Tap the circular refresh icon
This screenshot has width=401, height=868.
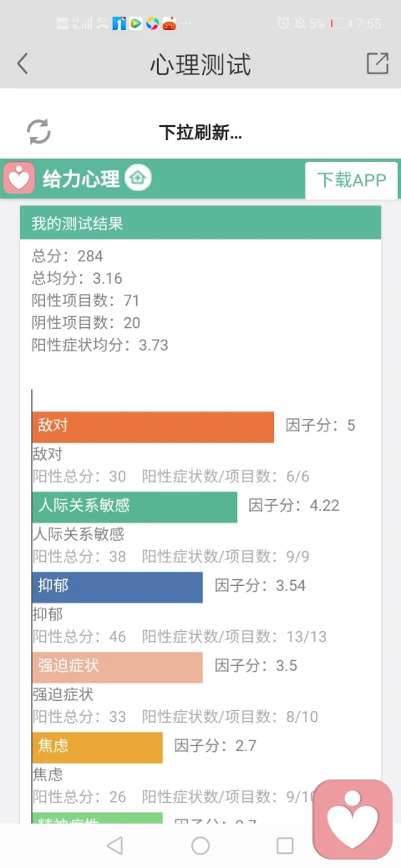click(38, 132)
